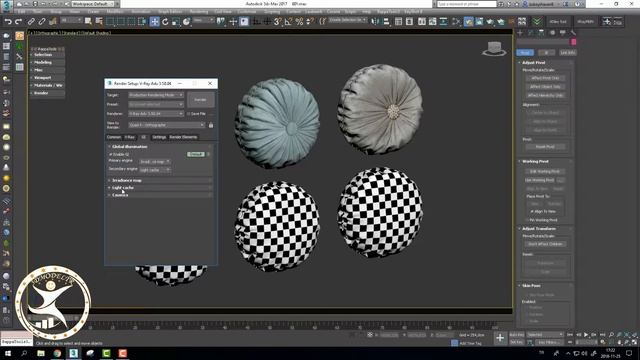The height and width of the screenshot is (360, 640).
Task: Open Schematic View icon in toolbar
Action: [x=444, y=22]
